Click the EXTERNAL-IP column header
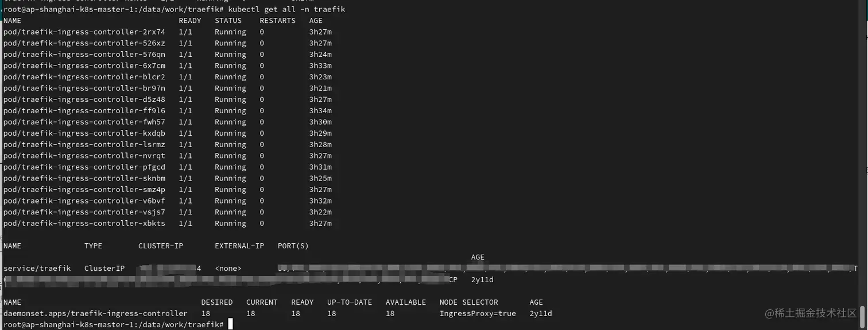868x330 pixels. click(x=239, y=246)
